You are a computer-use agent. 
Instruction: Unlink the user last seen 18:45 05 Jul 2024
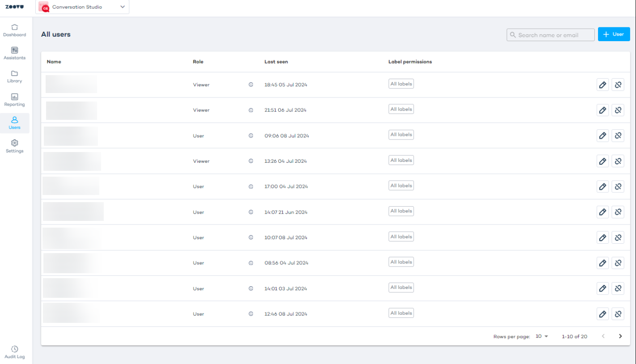click(x=618, y=85)
